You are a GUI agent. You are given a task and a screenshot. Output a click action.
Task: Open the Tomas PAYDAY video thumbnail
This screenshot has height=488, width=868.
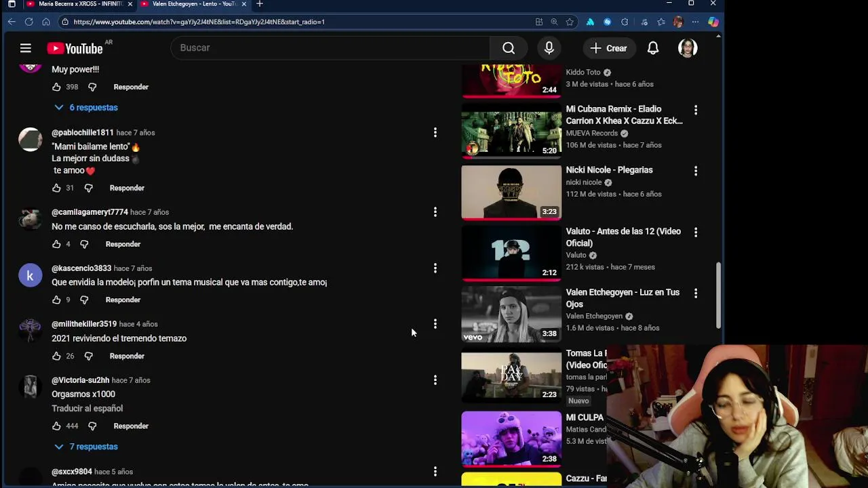click(x=511, y=375)
